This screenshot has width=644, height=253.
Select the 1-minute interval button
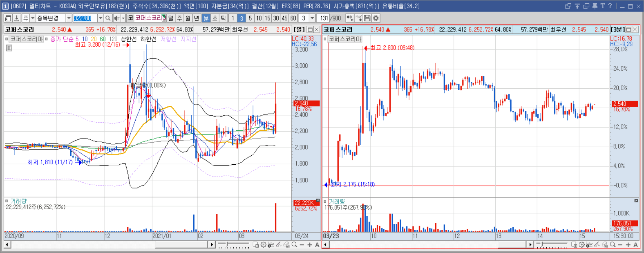coord(233,18)
